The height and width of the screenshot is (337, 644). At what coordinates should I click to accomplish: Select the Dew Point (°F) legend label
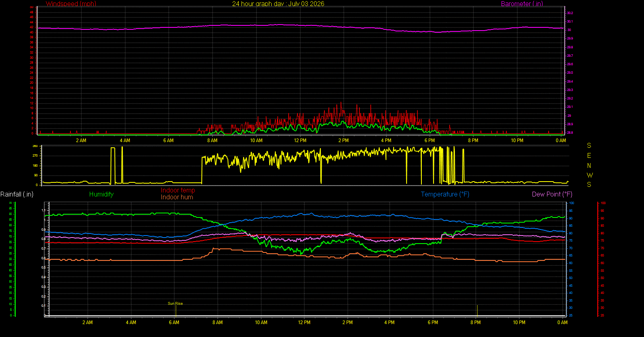552,194
